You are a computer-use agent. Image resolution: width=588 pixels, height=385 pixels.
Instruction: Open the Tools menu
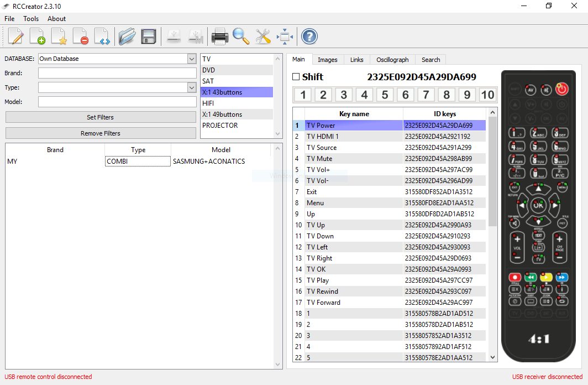(31, 19)
